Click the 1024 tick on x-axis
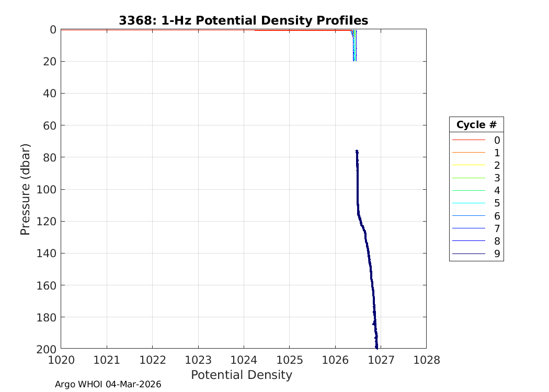549x392 pixels. (244, 360)
